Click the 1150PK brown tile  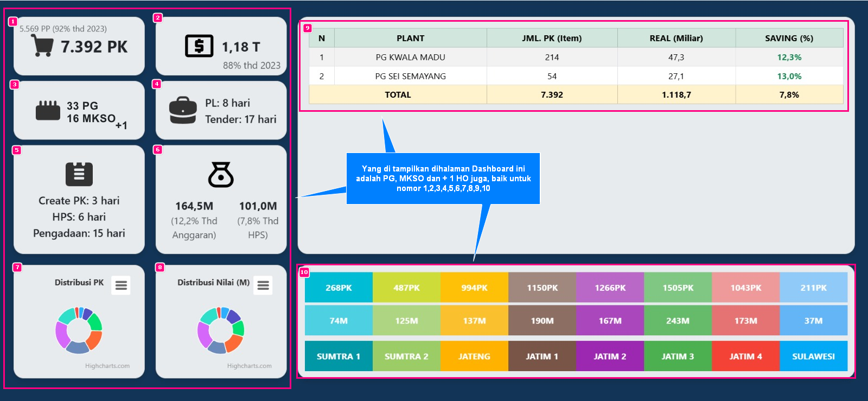[542, 288]
